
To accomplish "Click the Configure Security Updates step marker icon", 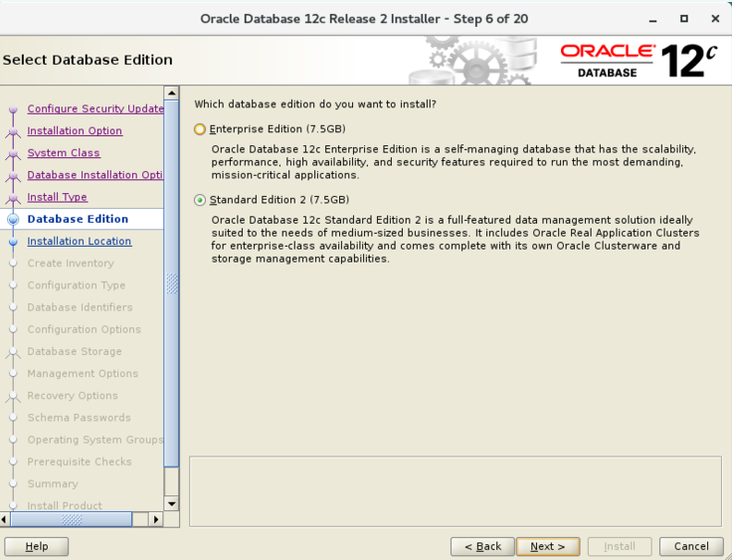I will point(14,109).
